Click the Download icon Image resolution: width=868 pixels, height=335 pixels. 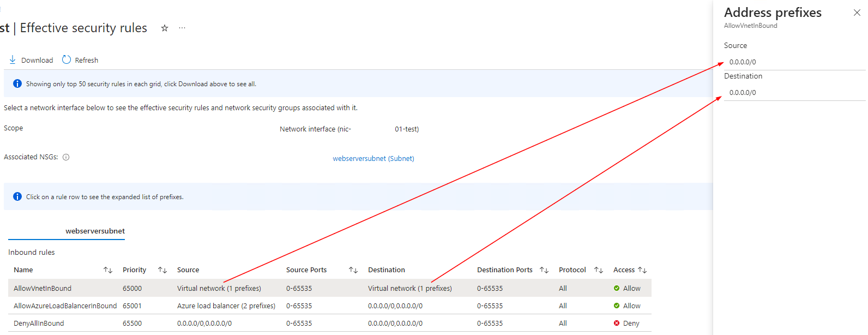(13, 59)
